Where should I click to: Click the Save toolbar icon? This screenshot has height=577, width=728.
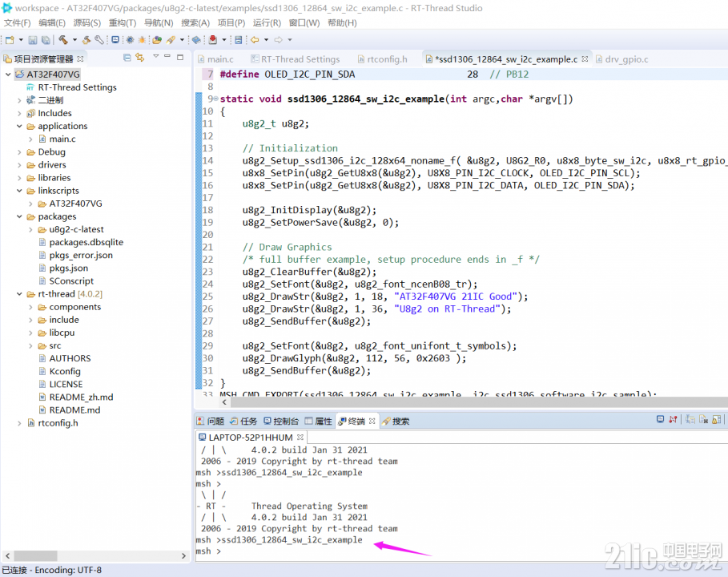[x=33, y=40]
